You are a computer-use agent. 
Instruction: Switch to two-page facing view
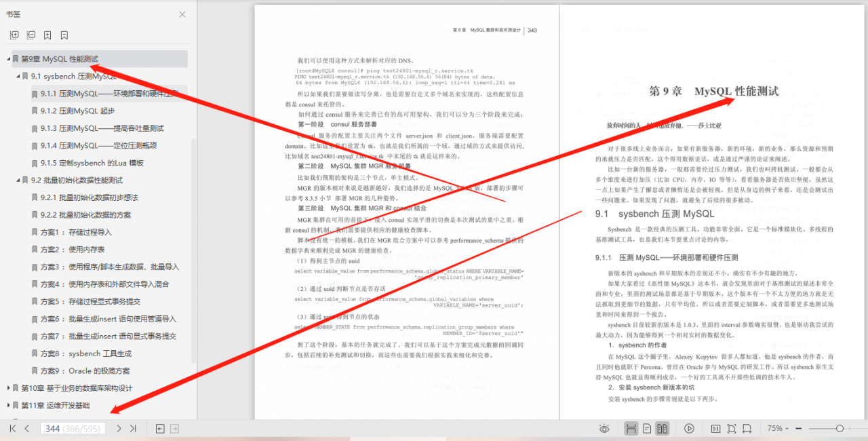[x=663, y=428]
